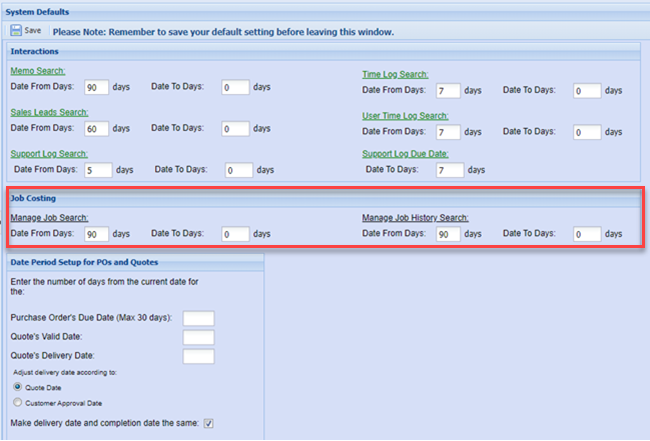Click the 'Quote's Delivery Date:' label
This screenshot has height=441, width=650.
point(52,356)
